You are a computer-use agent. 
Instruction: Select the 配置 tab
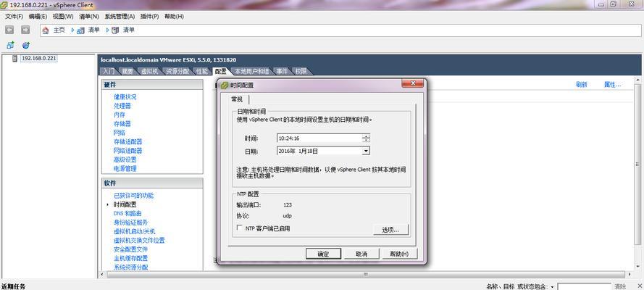[x=220, y=72]
